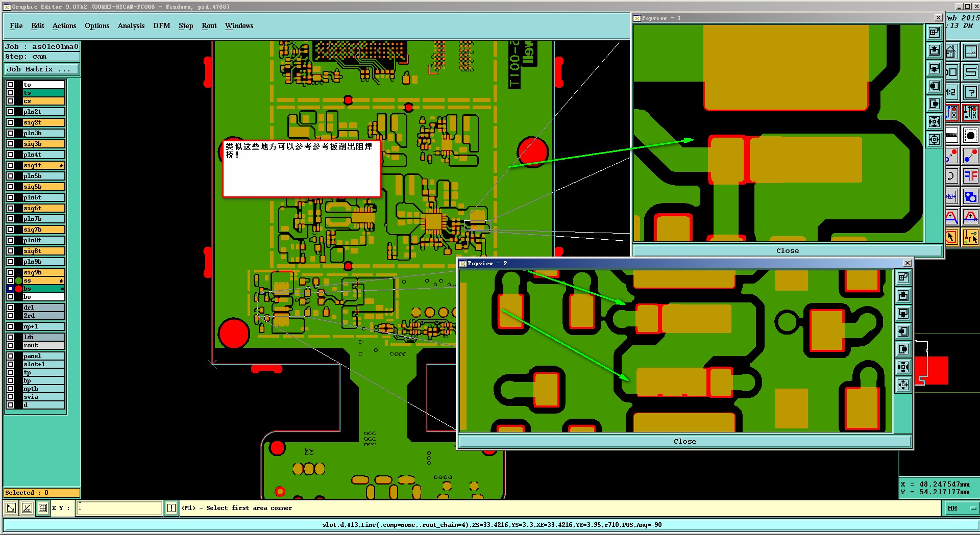This screenshot has height=535, width=980.
Task: Toggle the checkbox for layer rout
Action: pyautogui.click(x=10, y=345)
